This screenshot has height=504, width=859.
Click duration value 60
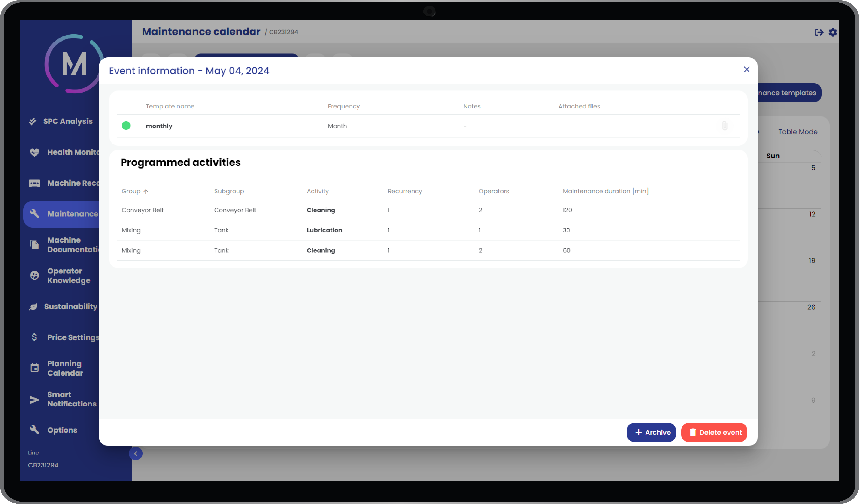566,250
